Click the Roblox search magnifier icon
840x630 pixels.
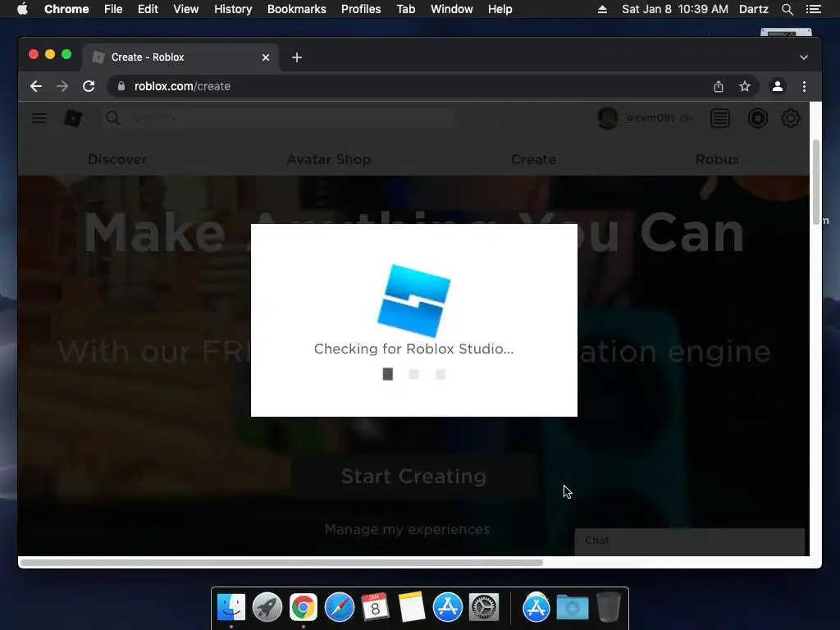point(112,118)
